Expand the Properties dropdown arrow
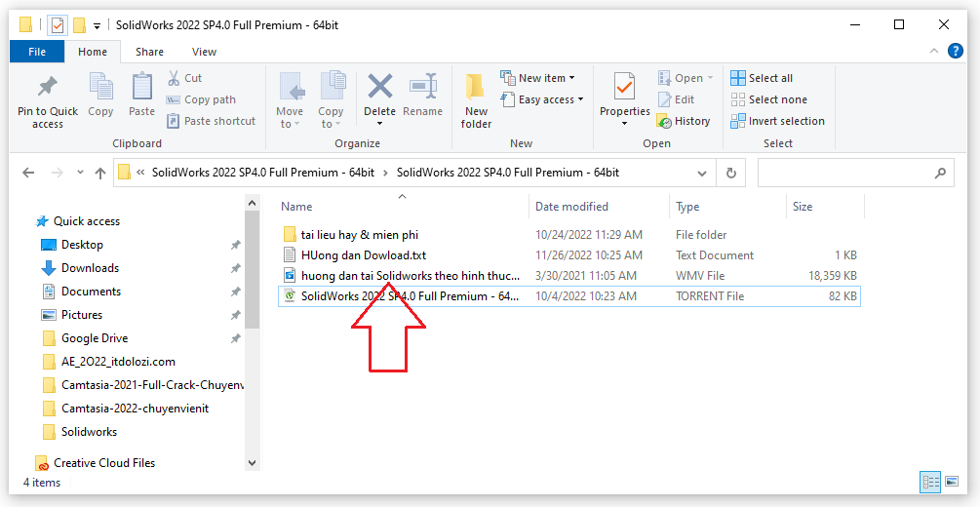This screenshot has height=507, width=980. [x=624, y=124]
